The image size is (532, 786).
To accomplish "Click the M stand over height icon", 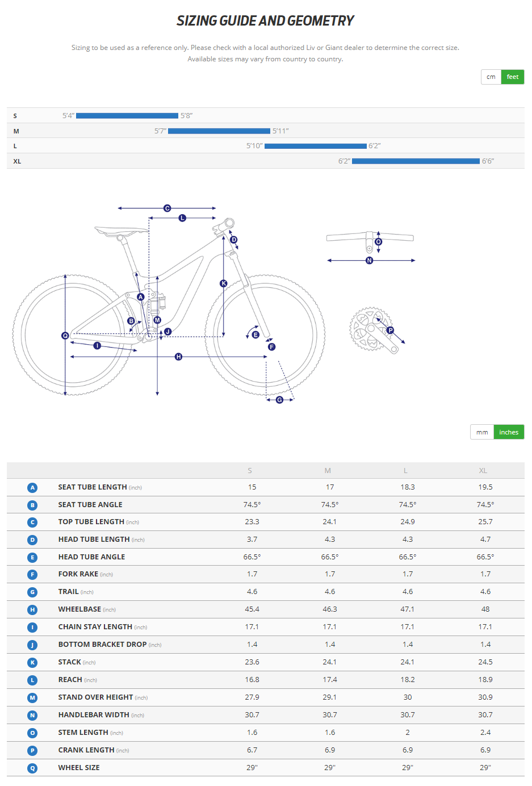I will click(32, 697).
